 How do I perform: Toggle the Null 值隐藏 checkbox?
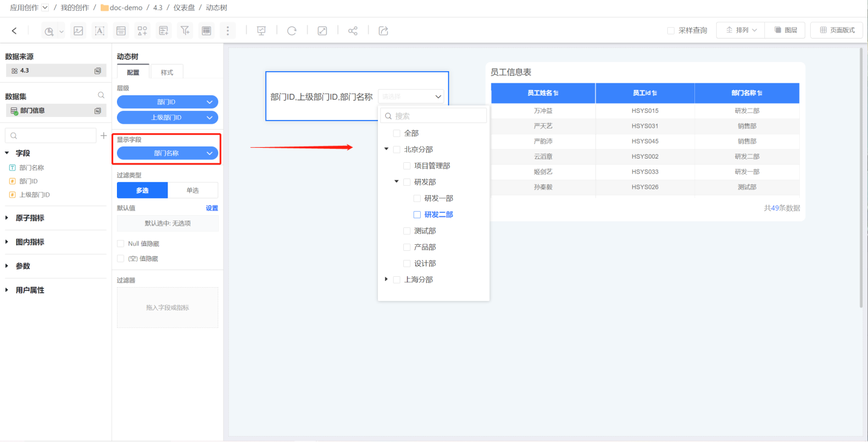[121, 244]
